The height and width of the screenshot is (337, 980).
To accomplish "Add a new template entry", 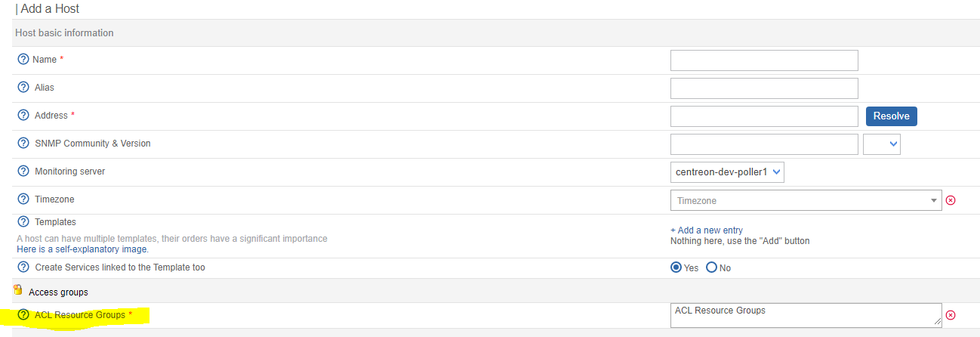I will pos(707,230).
